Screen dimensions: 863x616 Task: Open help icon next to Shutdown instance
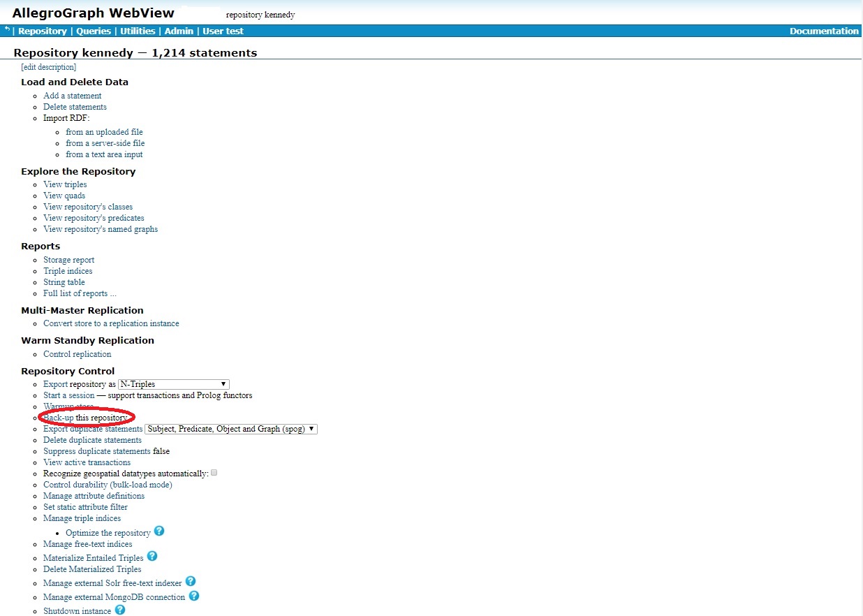click(120, 610)
